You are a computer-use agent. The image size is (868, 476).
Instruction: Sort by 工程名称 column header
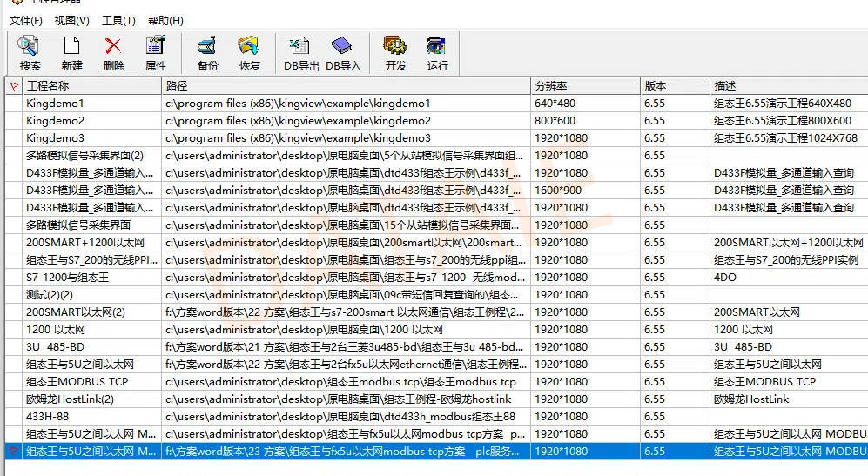[91, 86]
